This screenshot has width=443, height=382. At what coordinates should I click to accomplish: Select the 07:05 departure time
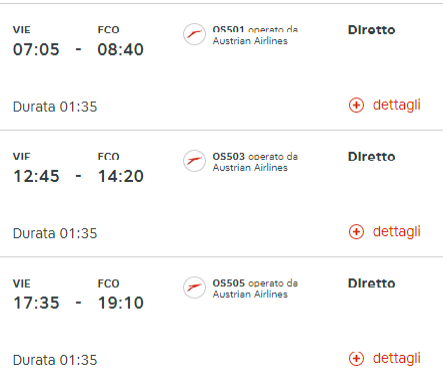36,49
